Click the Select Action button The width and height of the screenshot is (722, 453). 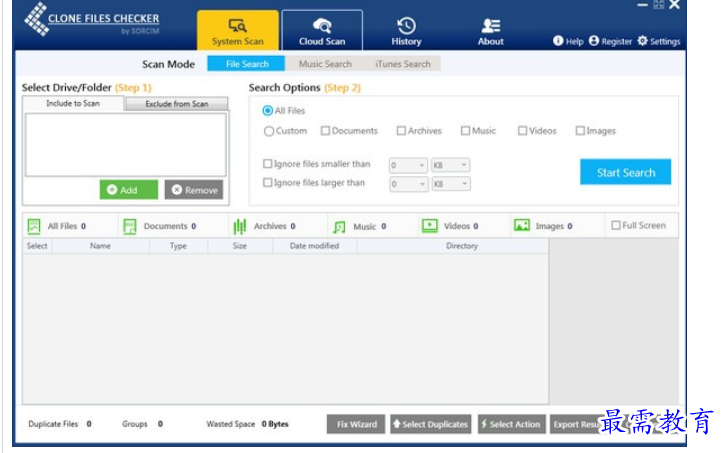[x=512, y=424]
